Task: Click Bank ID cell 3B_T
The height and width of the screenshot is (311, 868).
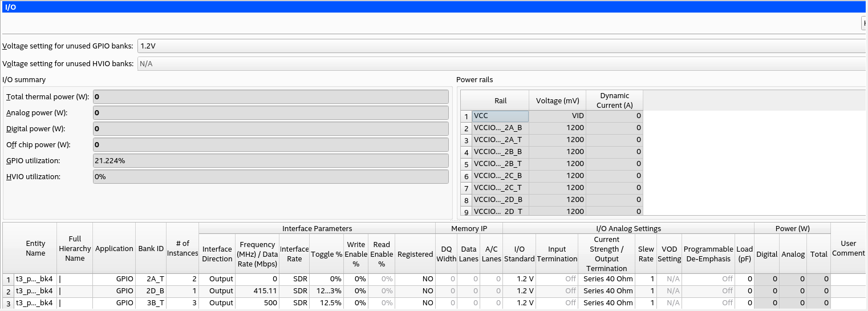Action: [x=151, y=303]
